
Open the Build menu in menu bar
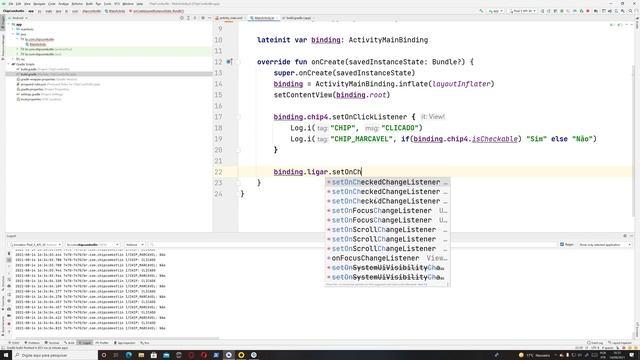click(x=89, y=4)
